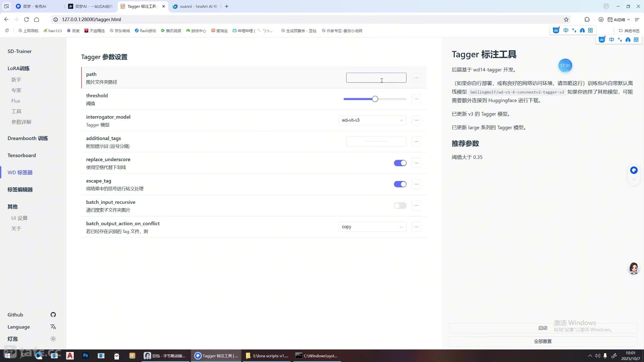Screen dimensions: 644x362
Task: Open the batch_output_action_on_conflict copy dropdown
Action: click(372, 227)
